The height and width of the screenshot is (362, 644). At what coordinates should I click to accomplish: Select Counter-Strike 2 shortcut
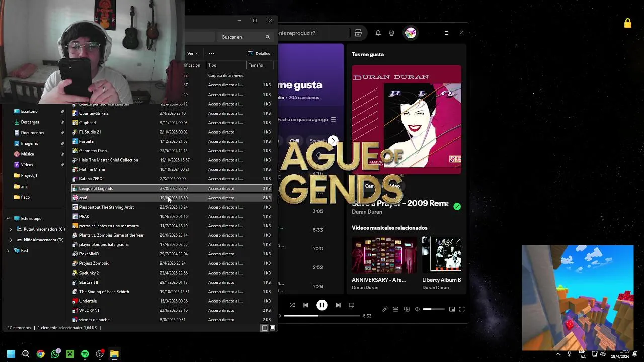pos(172,113)
